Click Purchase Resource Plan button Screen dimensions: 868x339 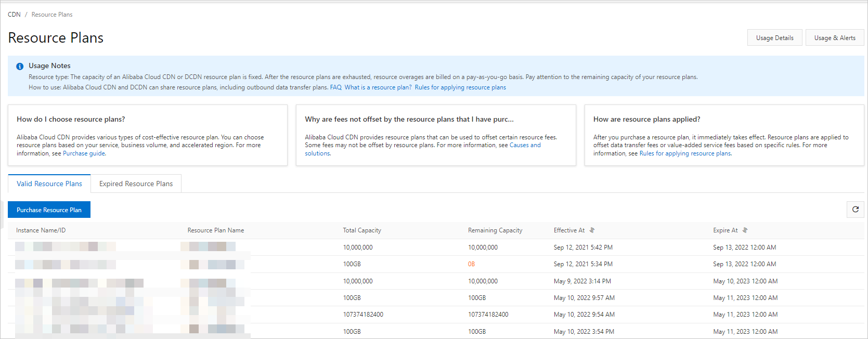[49, 210]
